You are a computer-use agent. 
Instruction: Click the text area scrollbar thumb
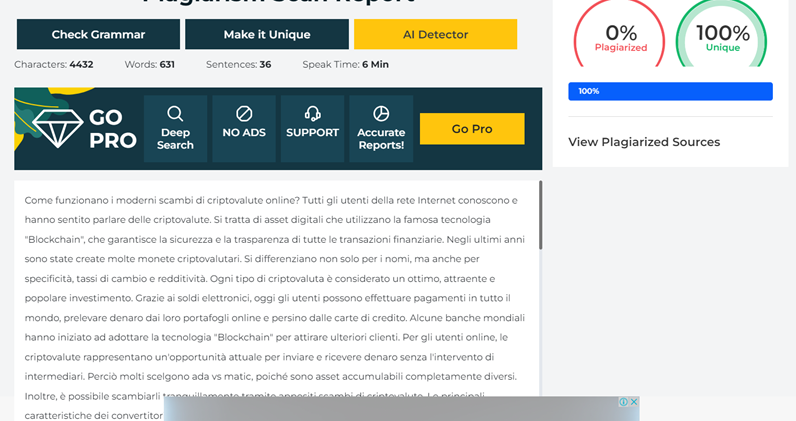click(x=540, y=215)
